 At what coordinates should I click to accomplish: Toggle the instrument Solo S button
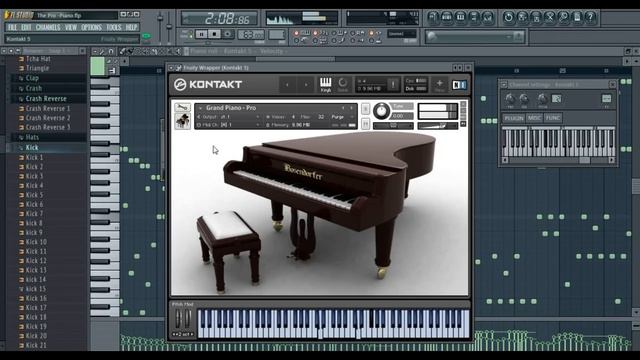tap(365, 109)
